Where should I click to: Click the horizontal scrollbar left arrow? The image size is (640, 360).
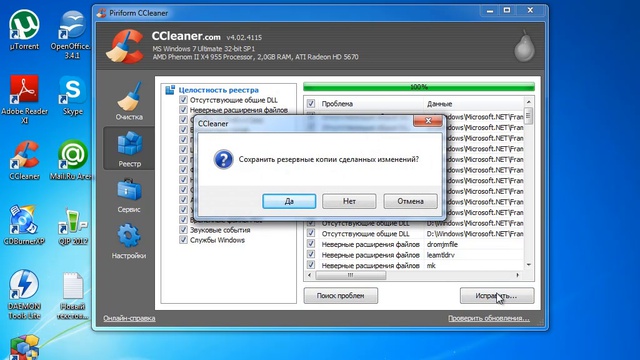pyautogui.click(x=309, y=275)
